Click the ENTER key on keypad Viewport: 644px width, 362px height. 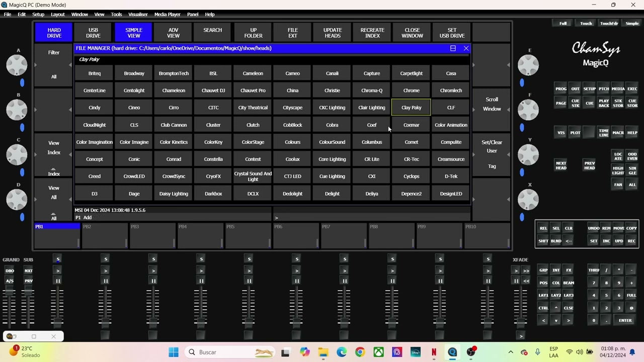(625, 320)
